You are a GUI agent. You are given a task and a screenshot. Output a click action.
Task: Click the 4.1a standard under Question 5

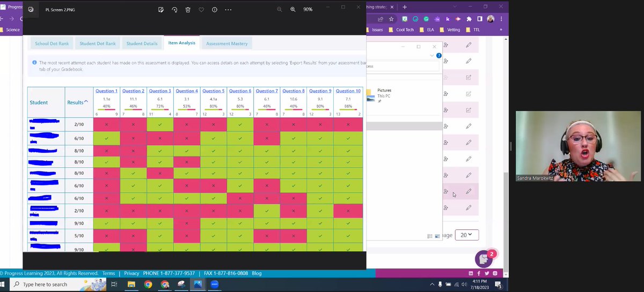tap(214, 99)
